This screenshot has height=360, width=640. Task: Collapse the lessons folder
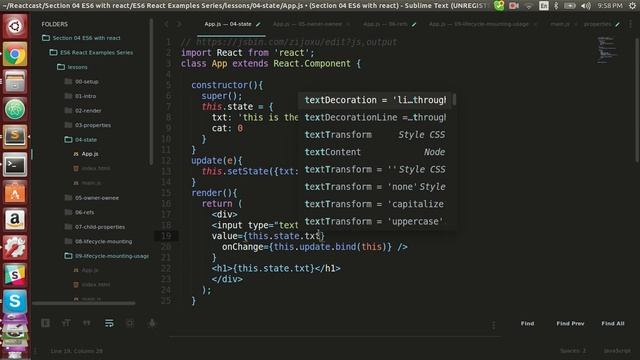pos(72,67)
